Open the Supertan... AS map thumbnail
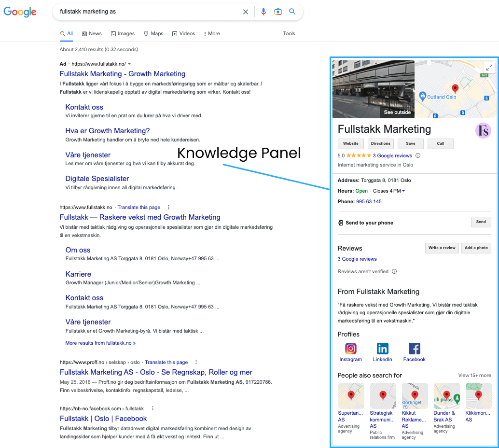 tap(351, 396)
